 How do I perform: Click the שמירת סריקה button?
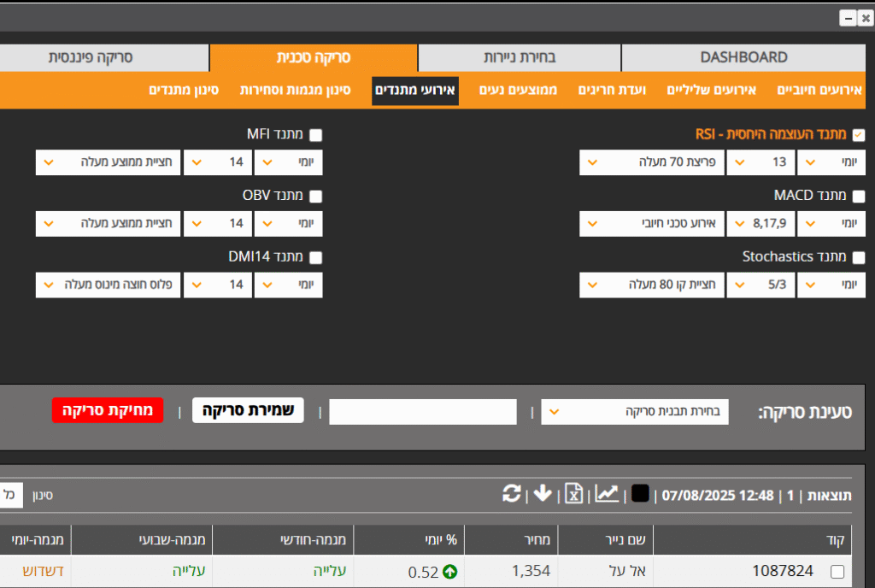pyautogui.click(x=248, y=410)
